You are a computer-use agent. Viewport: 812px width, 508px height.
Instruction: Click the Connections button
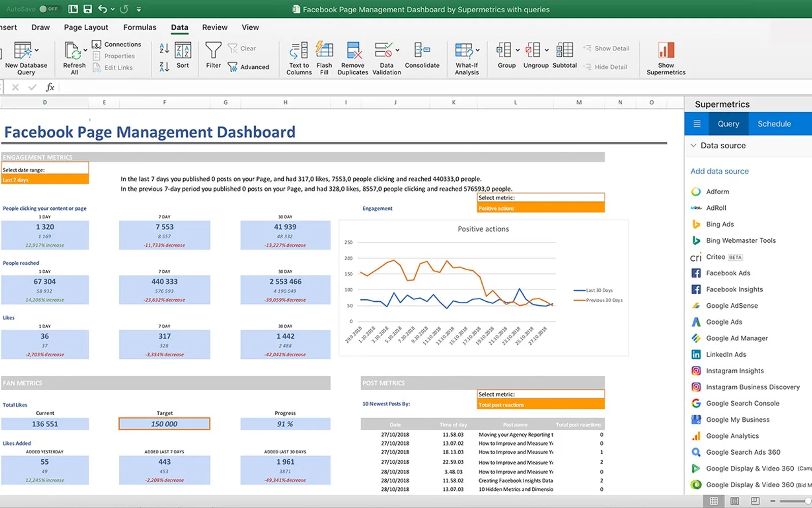pyautogui.click(x=117, y=45)
